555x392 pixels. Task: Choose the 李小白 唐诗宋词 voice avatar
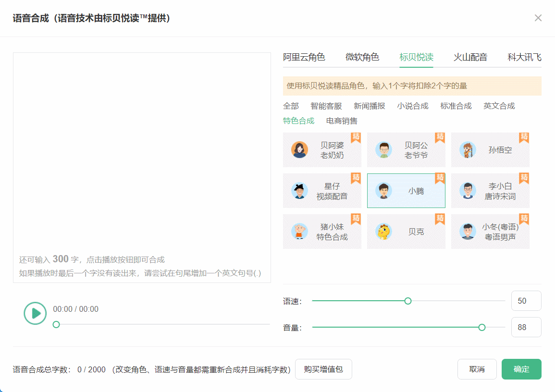click(468, 191)
